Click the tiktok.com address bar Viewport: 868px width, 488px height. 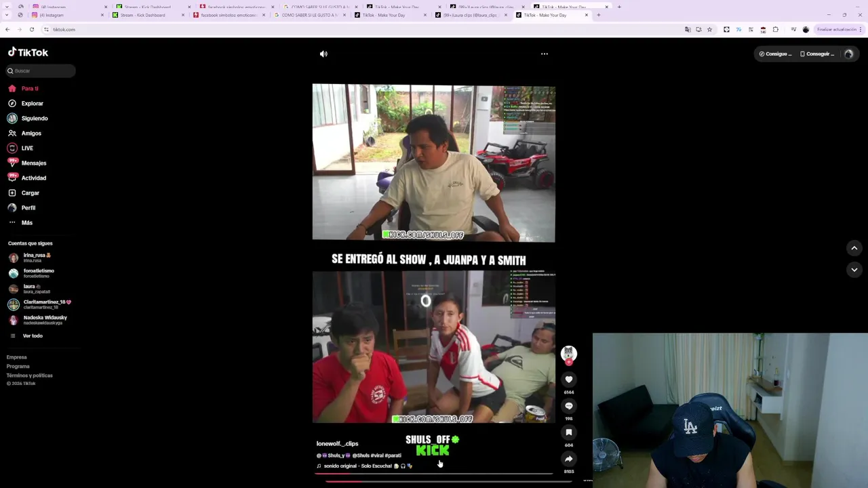point(359,30)
